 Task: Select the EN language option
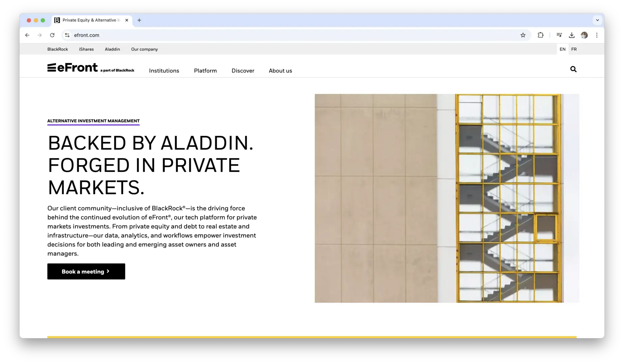[562, 49]
